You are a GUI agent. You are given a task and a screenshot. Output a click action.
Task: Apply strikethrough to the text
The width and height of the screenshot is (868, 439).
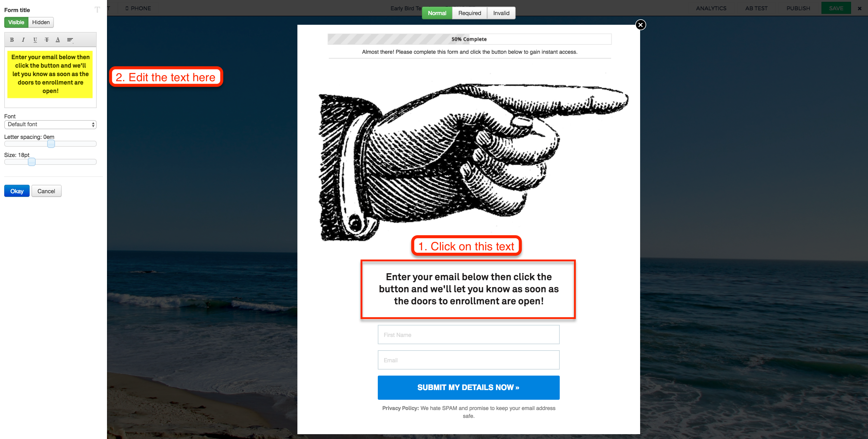[x=47, y=40]
